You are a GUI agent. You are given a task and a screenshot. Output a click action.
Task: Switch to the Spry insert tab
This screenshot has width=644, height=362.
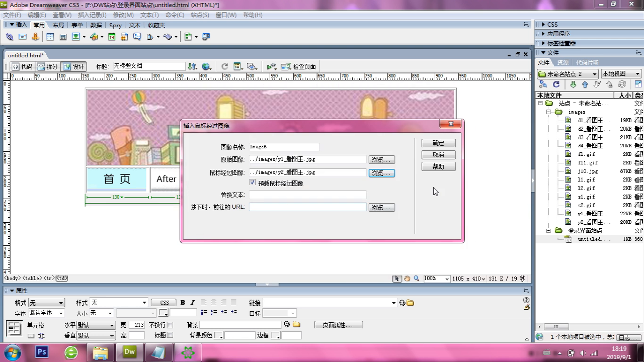pos(115,25)
